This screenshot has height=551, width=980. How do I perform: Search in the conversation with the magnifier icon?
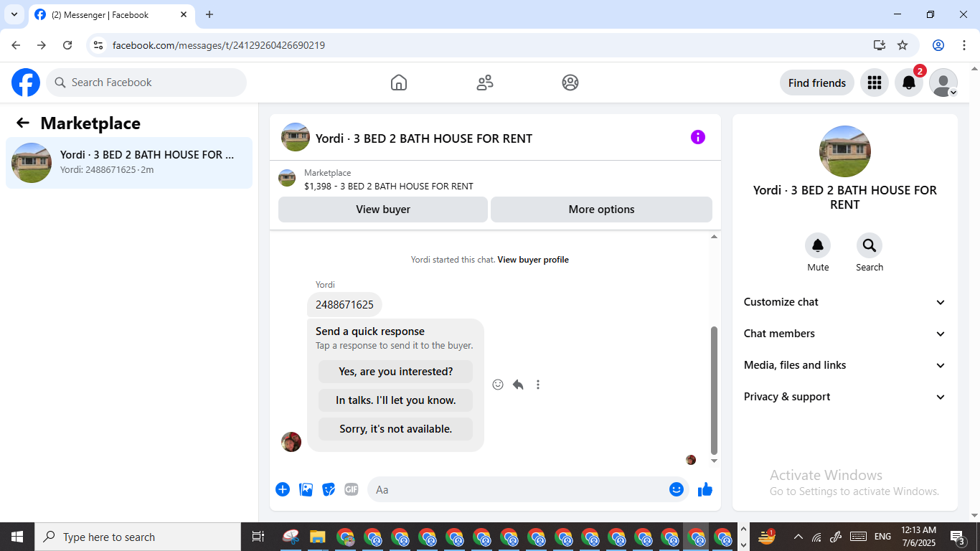[870, 246]
